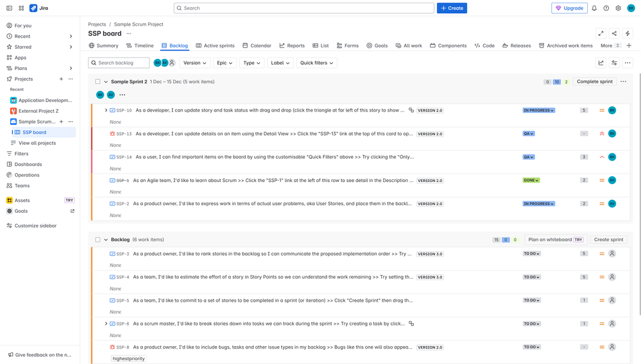Open the Type filter dropdown
The height and width of the screenshot is (364, 641).
pyautogui.click(x=252, y=63)
